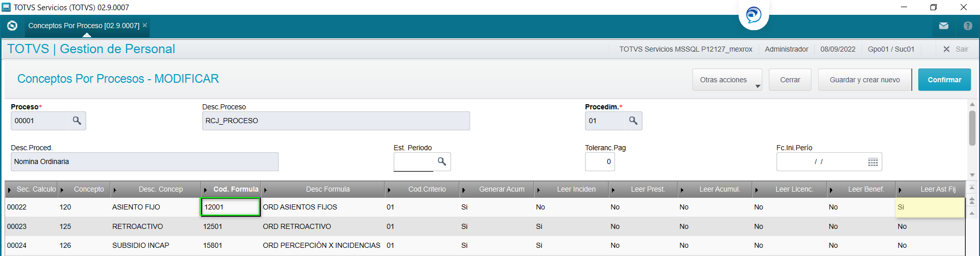Select ORD PERCEPCIÓN X INCIDENCIAS cell
980x256 pixels.
tap(323, 245)
